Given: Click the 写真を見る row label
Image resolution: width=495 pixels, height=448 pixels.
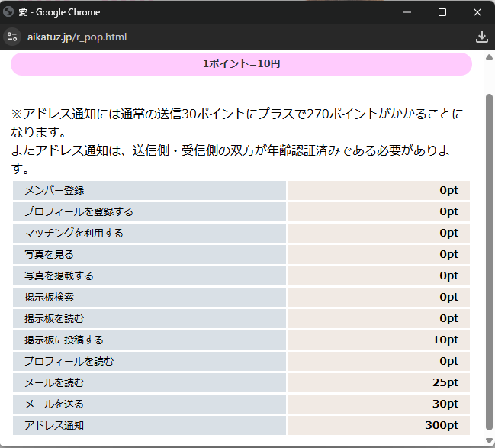Looking at the screenshot, I should point(49,254).
